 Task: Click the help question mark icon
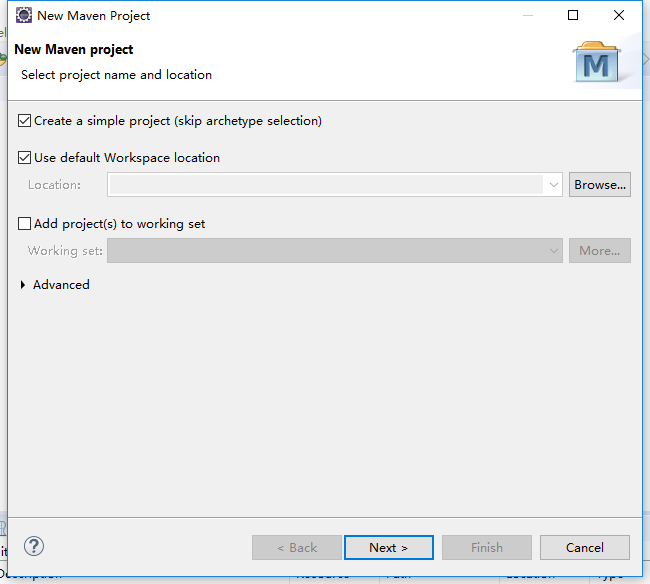point(34,546)
